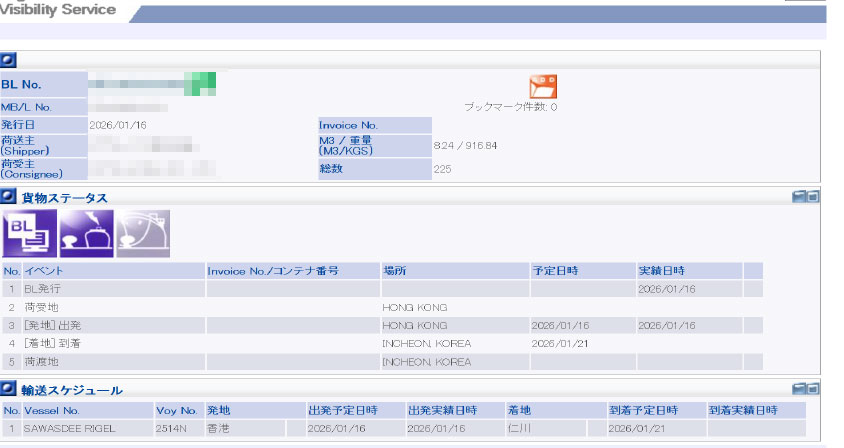Image resolution: width=844 pixels, height=448 pixels.
Task: Select the SAWASDEE RIGEL vessel row
Action: point(69,428)
